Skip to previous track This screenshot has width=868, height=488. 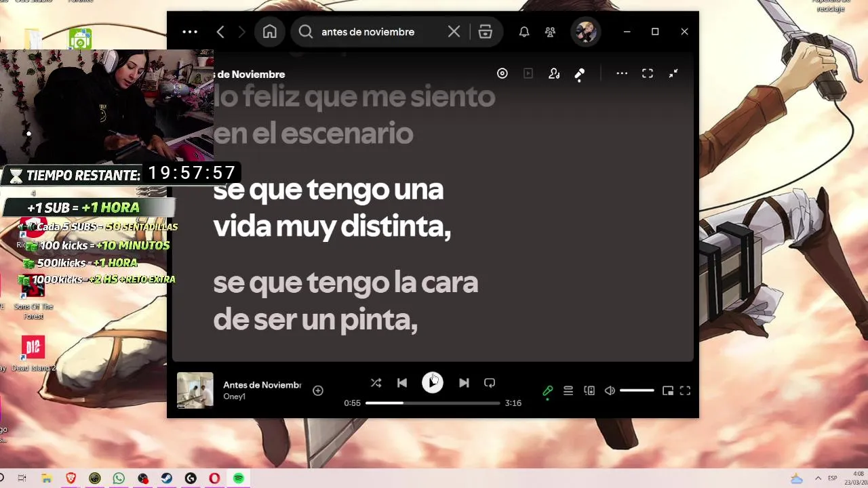[401, 383]
